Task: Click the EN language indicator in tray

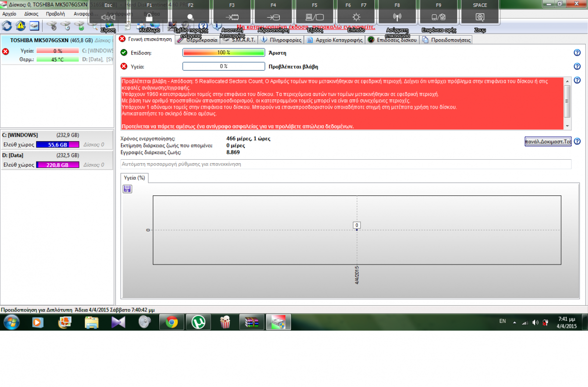Action: (502, 321)
